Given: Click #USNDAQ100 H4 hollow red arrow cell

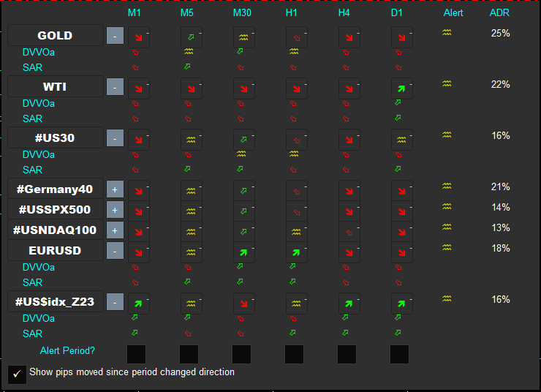Looking at the screenshot, I should click(x=349, y=232).
